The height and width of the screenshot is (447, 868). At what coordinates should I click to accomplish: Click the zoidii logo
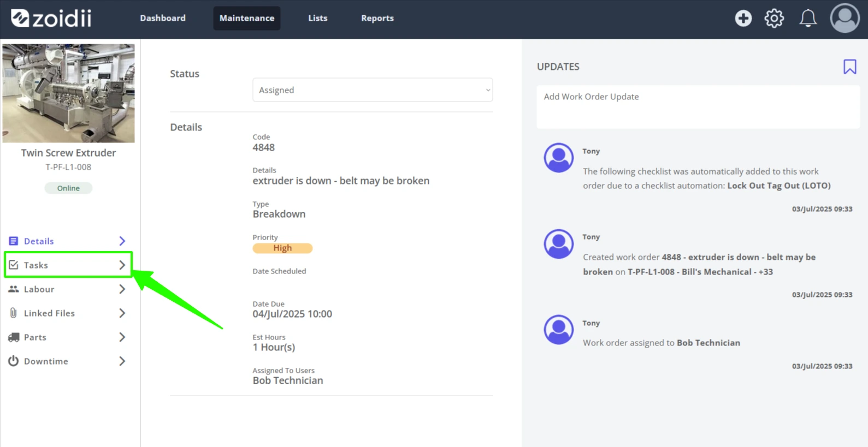click(x=51, y=18)
